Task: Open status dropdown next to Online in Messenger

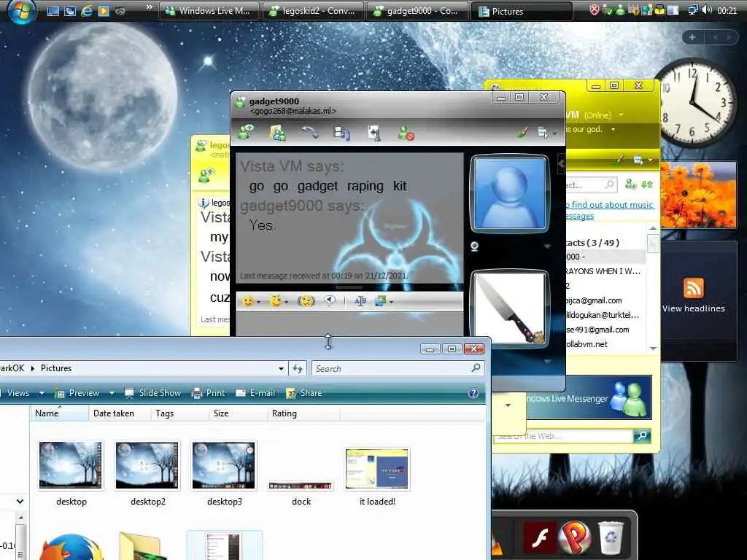Action: coord(621,114)
